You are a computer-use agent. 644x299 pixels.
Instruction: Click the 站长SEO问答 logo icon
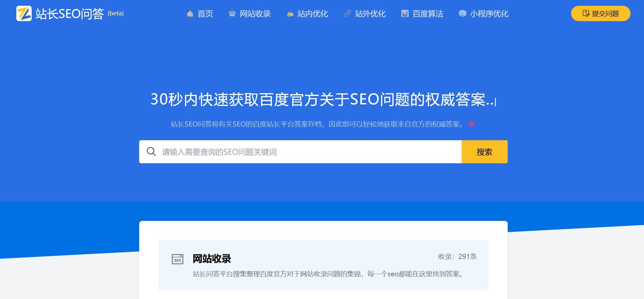point(24,13)
